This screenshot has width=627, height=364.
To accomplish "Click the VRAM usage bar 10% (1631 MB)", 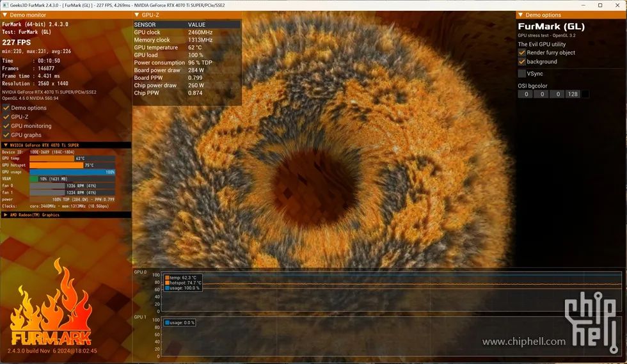I will pos(72,178).
